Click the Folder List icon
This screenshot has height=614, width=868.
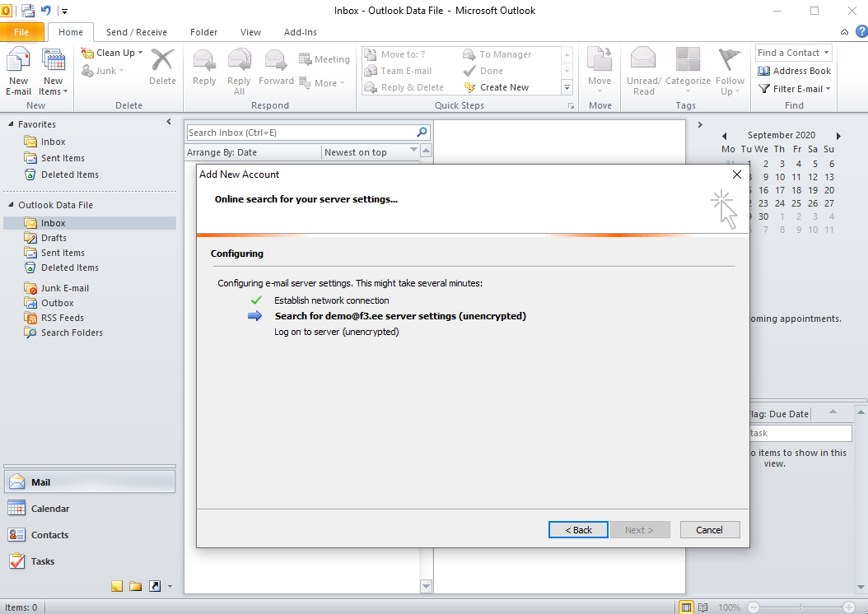(136, 586)
